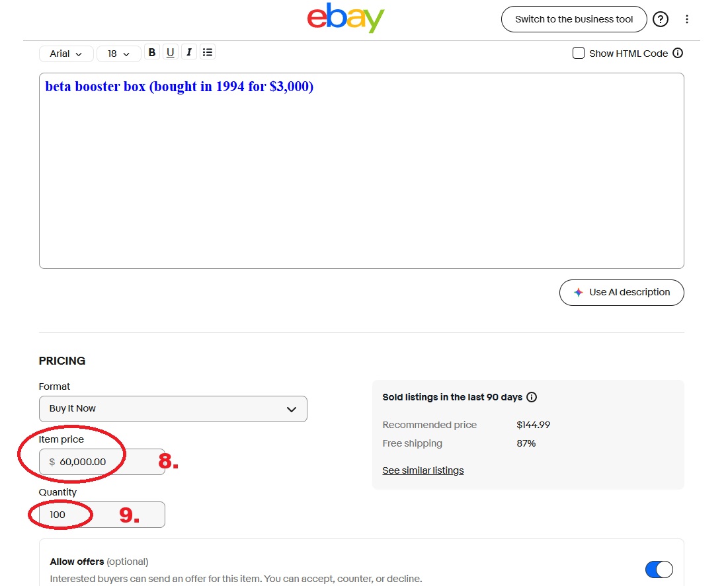Toggle italic text formatting

pyautogui.click(x=189, y=52)
